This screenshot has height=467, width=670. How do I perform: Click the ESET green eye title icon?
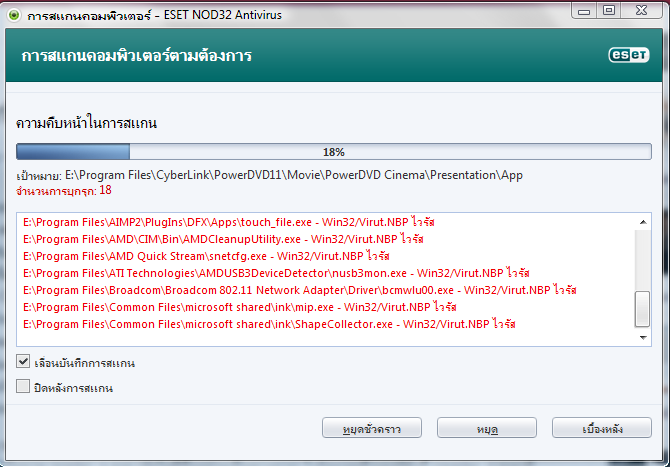[x=14, y=15]
